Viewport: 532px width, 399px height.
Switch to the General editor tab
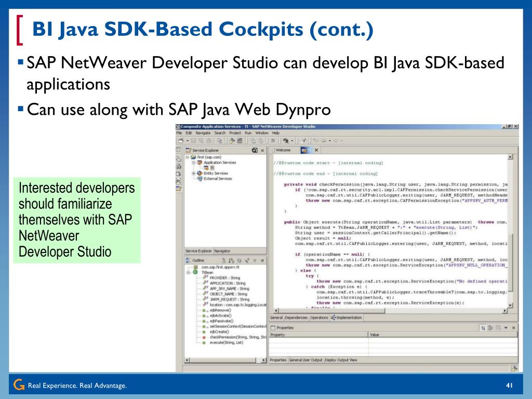point(276,318)
